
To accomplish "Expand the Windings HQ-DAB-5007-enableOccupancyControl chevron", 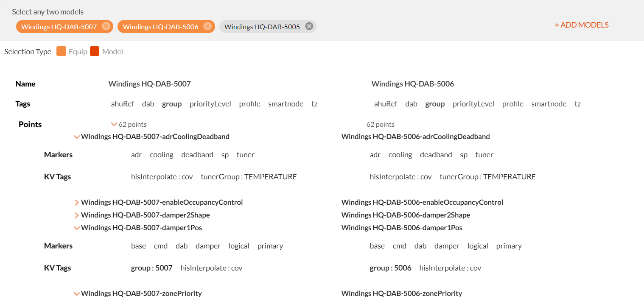I will point(76,202).
